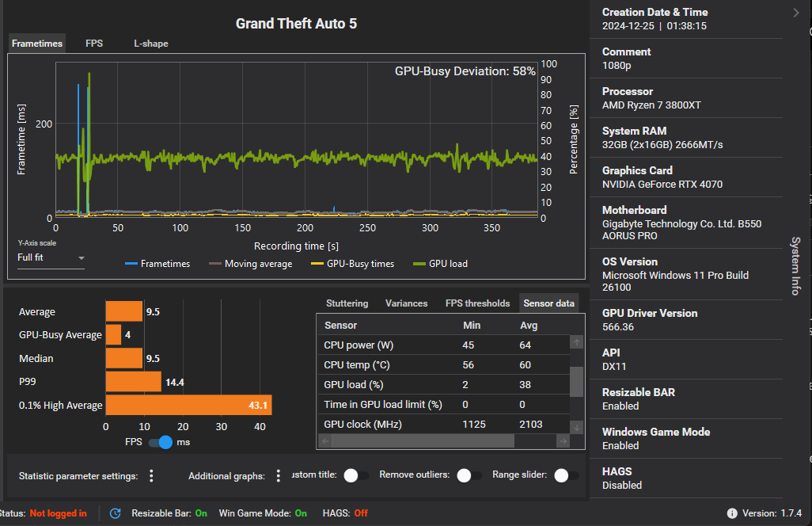Viewport: 812px width, 526px height.
Task: Click the Resizable Bar On status indicator
Action: coord(169,513)
